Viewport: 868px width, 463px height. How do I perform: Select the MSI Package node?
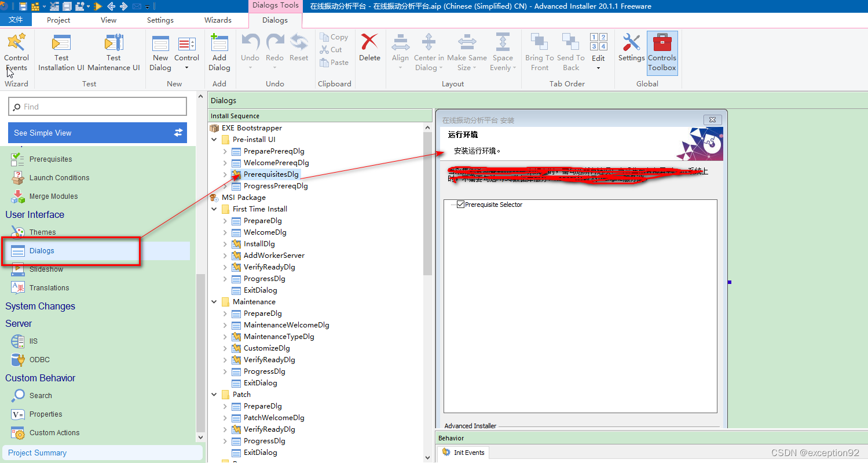pyautogui.click(x=244, y=198)
